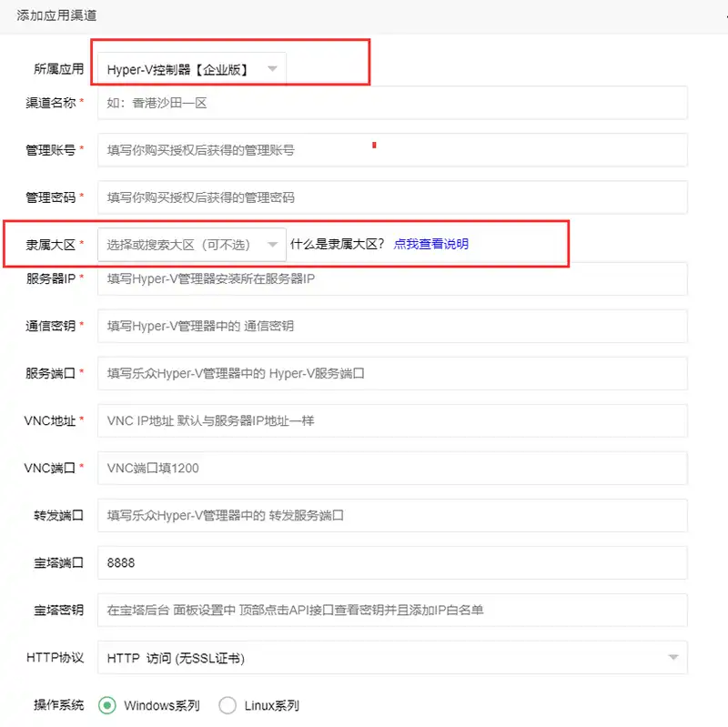Click the 宝塔密钥 input field
728x727 pixels.
tap(391, 611)
